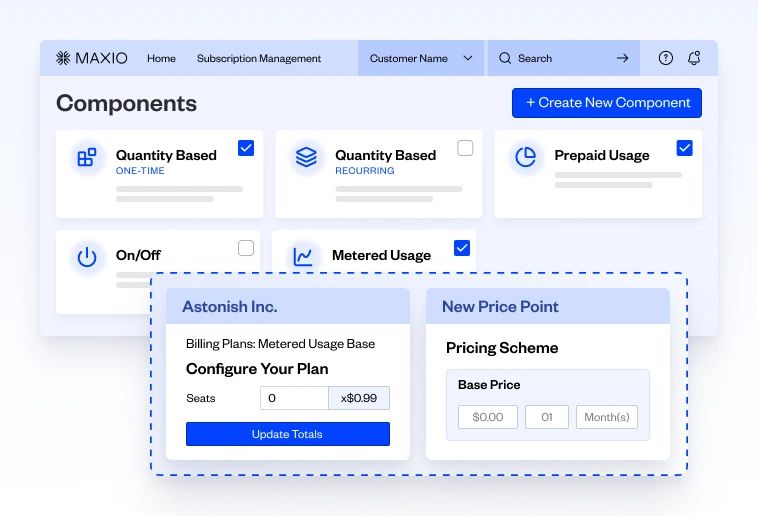Click the Maxio logo icon
Screen dimensions: 758x516
tap(63, 58)
